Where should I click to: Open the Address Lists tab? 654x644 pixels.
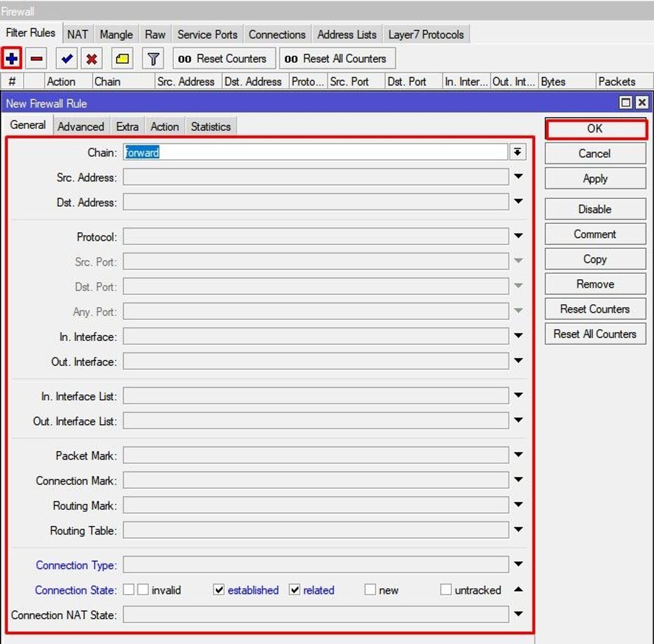pos(347,34)
